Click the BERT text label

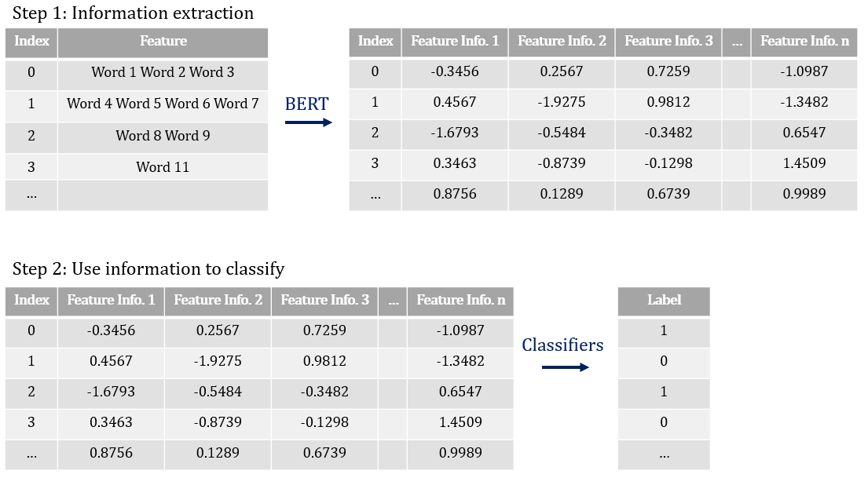point(307,104)
